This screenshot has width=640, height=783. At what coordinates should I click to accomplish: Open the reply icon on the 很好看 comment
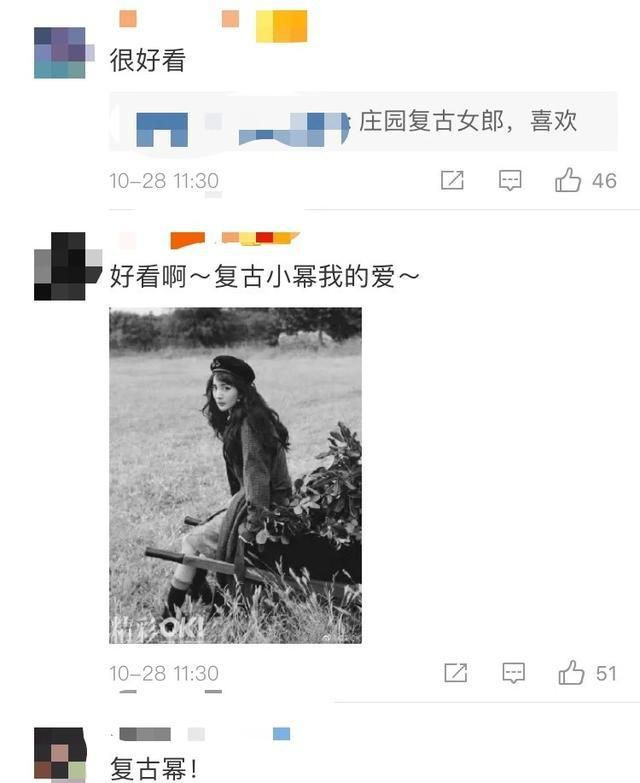tap(510, 180)
